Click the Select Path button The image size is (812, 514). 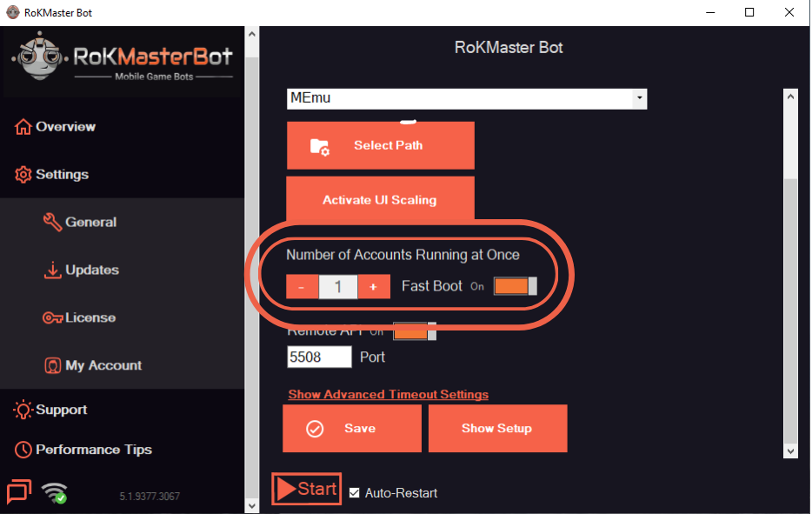(x=381, y=145)
